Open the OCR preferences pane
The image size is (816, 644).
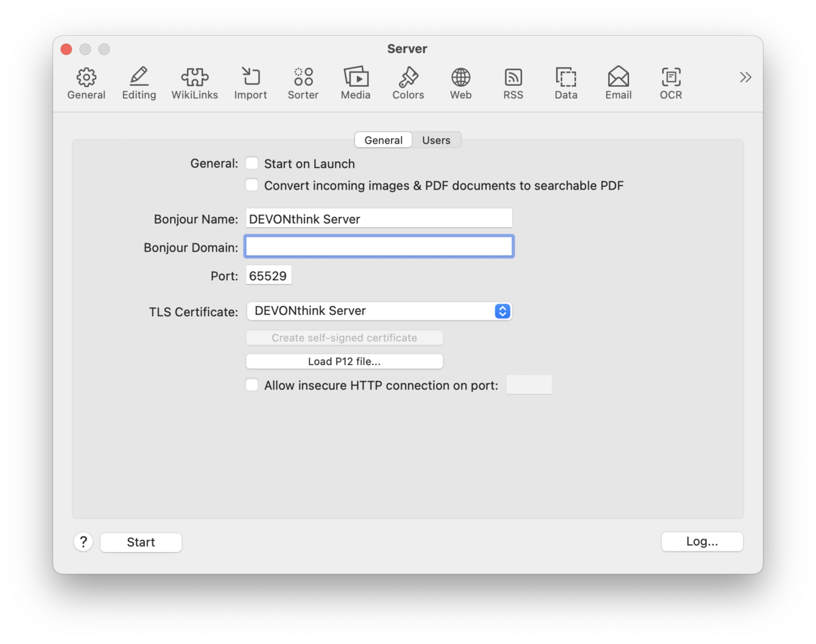[x=670, y=84]
